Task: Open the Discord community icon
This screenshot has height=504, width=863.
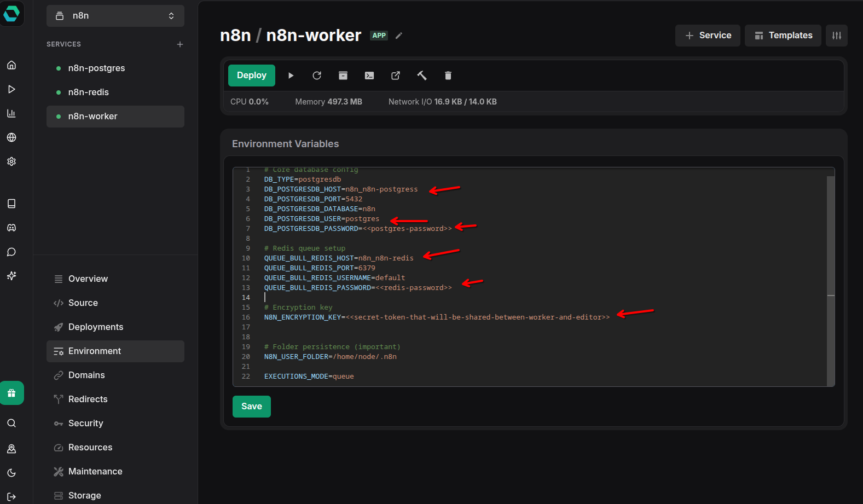Action: [x=11, y=228]
